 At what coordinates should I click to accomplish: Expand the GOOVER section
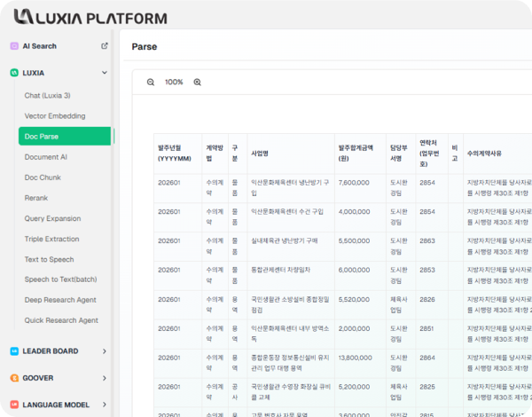(105, 378)
